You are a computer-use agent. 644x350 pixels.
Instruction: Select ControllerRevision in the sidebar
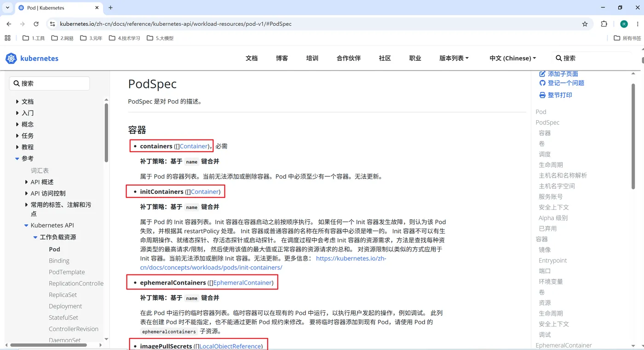point(74,329)
